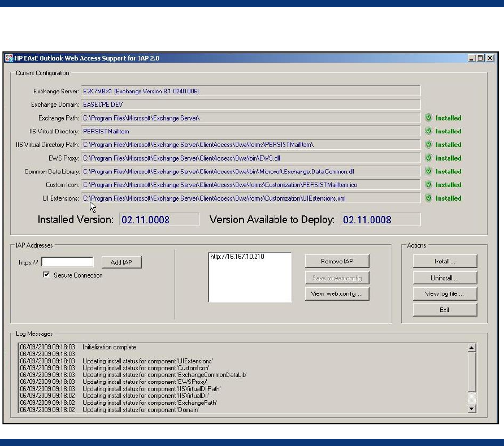Click Installed status text beside EWS Proxy

coord(449,158)
